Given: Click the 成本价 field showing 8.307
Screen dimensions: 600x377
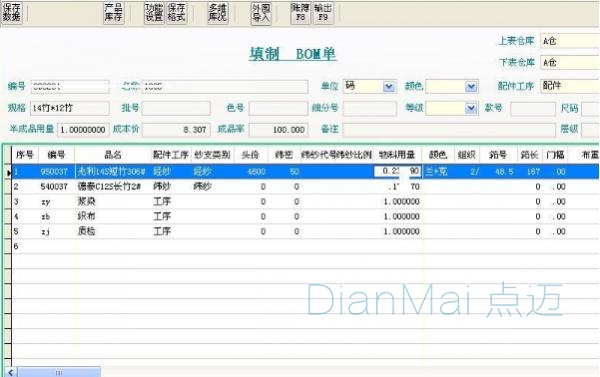Looking at the screenshot, I should tap(176, 130).
